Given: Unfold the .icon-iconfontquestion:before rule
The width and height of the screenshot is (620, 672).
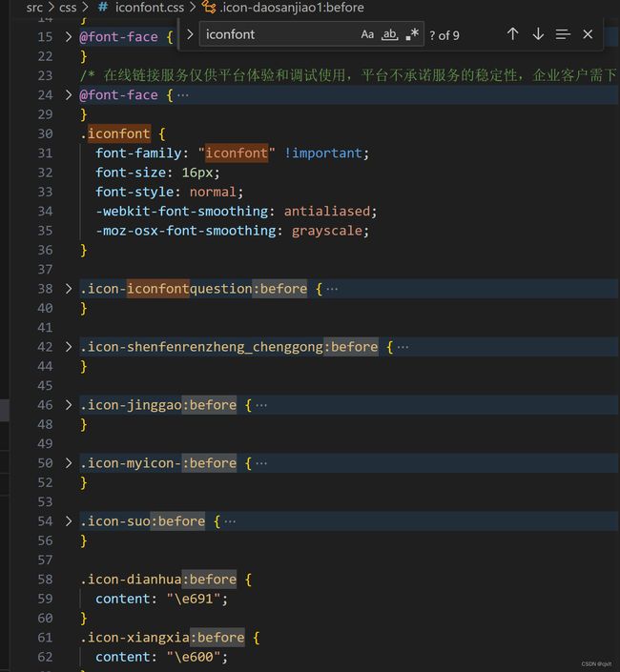Looking at the screenshot, I should 68,289.
